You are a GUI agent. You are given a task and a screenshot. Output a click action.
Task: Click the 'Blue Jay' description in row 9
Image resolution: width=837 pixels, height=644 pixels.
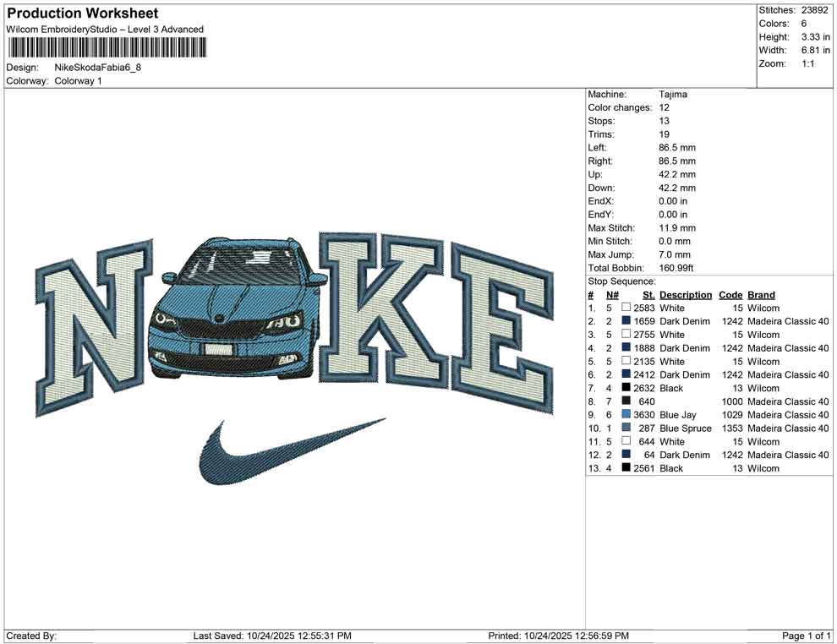click(678, 415)
